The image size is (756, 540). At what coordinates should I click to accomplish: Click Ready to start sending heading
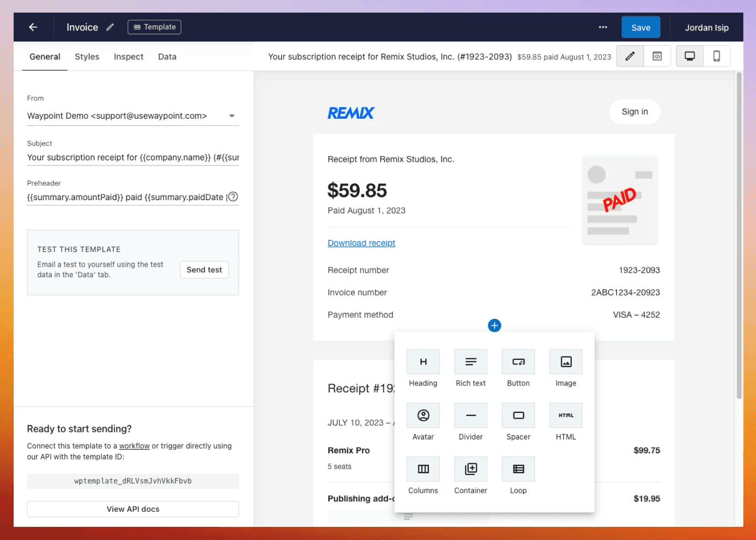click(x=79, y=429)
